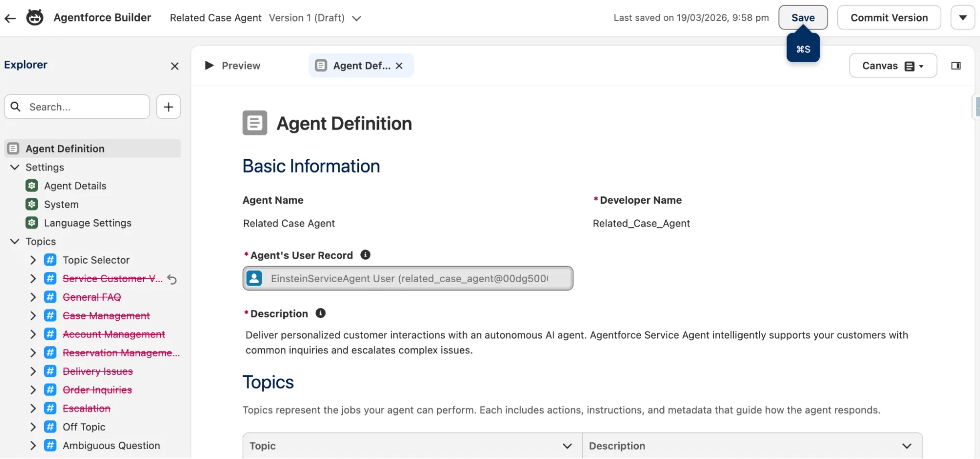Click the Commit Version button
The height and width of the screenshot is (459, 980).
click(x=889, y=18)
